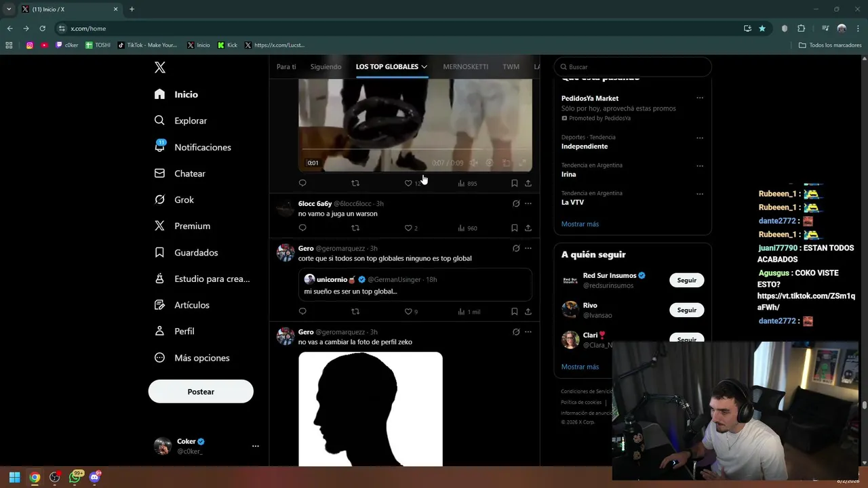Open Más opciones in the sidebar
The image size is (868, 488).
point(192,358)
